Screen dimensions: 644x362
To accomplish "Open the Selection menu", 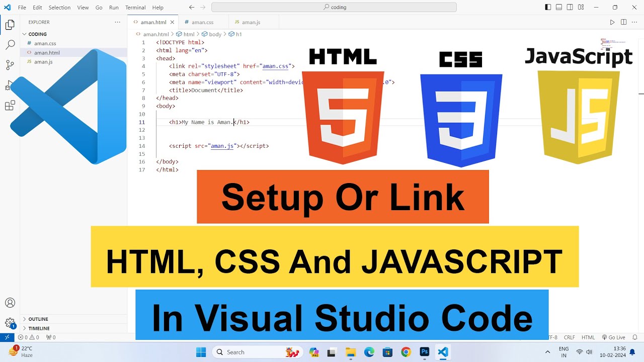I will coord(59,8).
